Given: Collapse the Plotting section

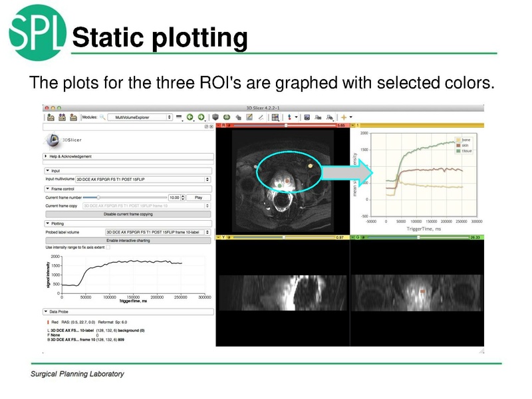Looking at the screenshot, I should pos(47,223).
